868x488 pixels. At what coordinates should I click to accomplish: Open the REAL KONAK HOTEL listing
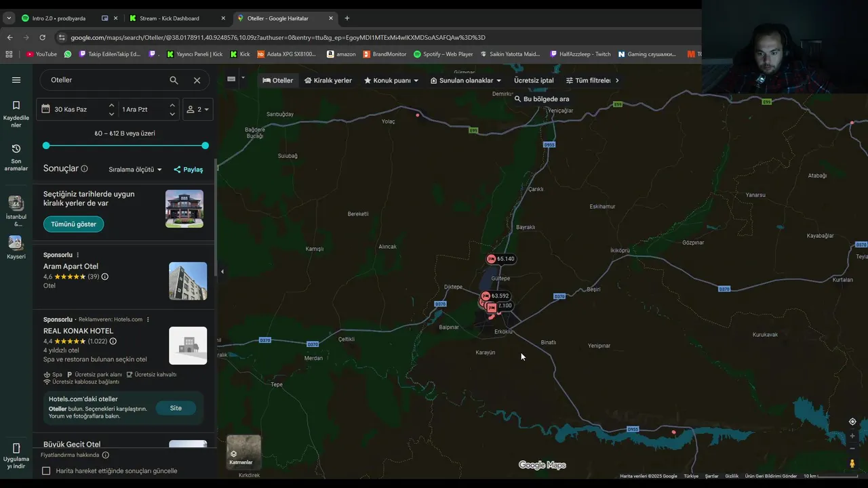[x=78, y=331]
